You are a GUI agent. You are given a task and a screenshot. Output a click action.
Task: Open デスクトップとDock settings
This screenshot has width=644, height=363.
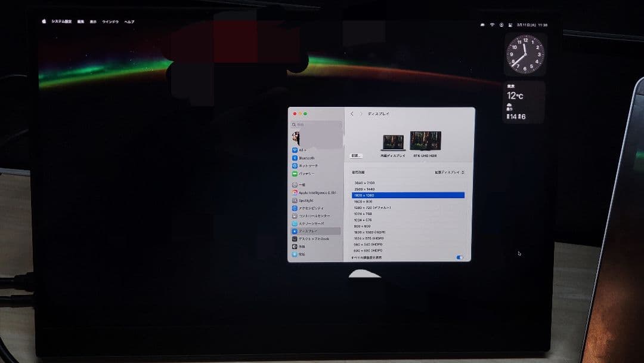[322, 238]
